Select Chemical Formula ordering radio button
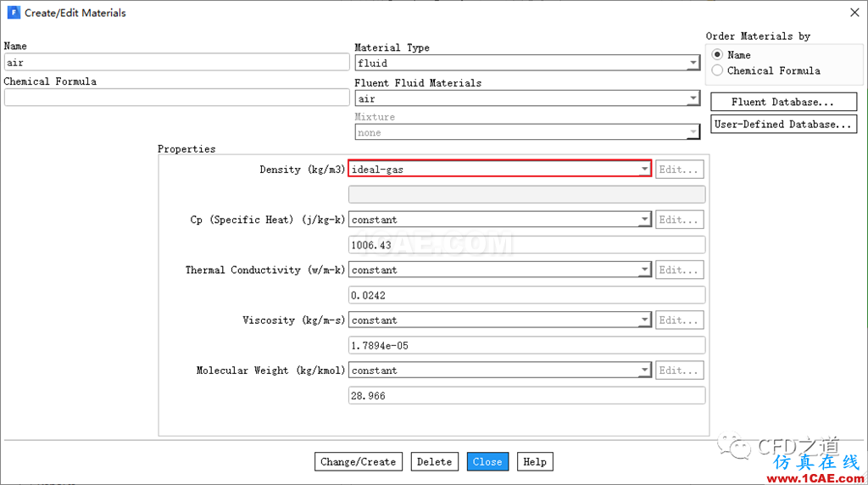Screen dimensions: 868x485 pos(717,70)
